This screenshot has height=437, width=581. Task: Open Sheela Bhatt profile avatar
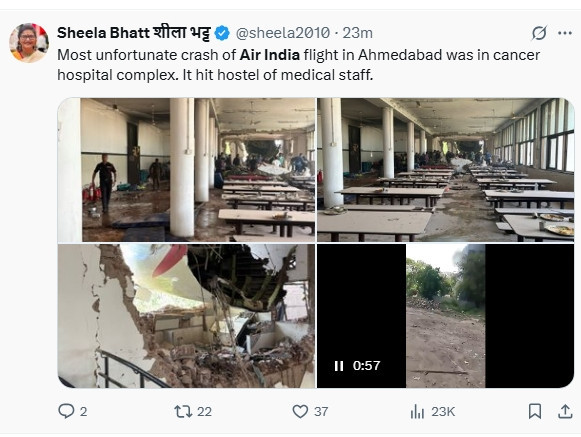pyautogui.click(x=29, y=43)
